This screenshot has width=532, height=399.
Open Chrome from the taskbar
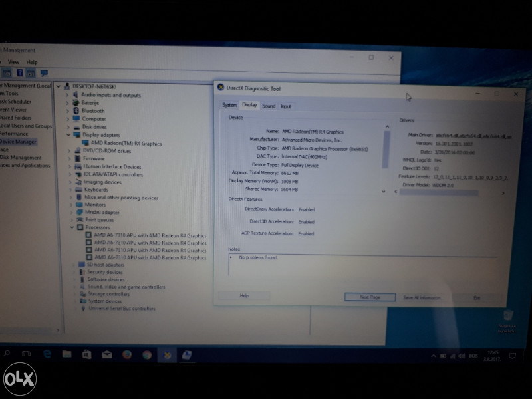(x=147, y=355)
